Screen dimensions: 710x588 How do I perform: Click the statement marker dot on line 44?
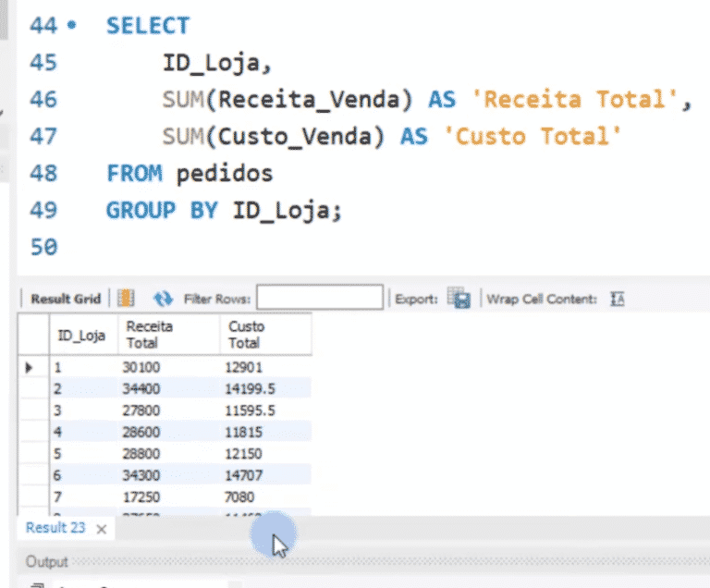[71, 25]
